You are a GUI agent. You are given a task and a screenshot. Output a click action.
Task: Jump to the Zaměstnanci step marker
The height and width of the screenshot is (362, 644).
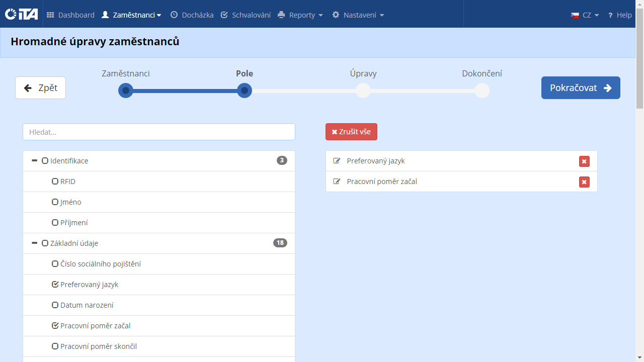(126, 91)
